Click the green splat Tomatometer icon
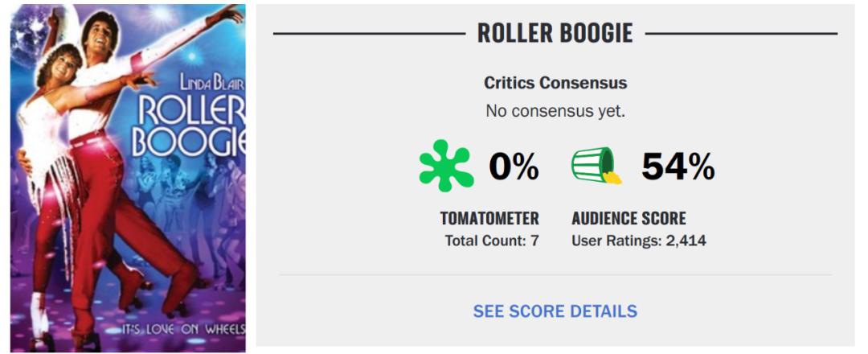Screen dimensions: 868x354 click(x=447, y=165)
